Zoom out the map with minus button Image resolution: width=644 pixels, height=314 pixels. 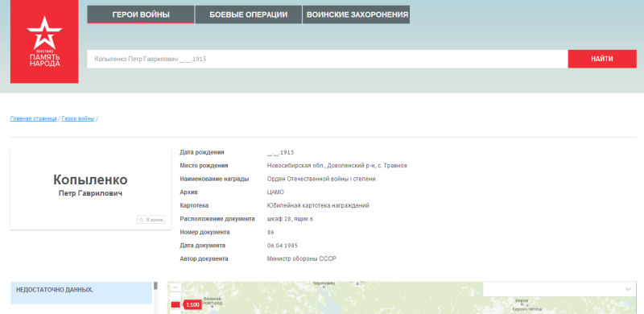(175, 287)
